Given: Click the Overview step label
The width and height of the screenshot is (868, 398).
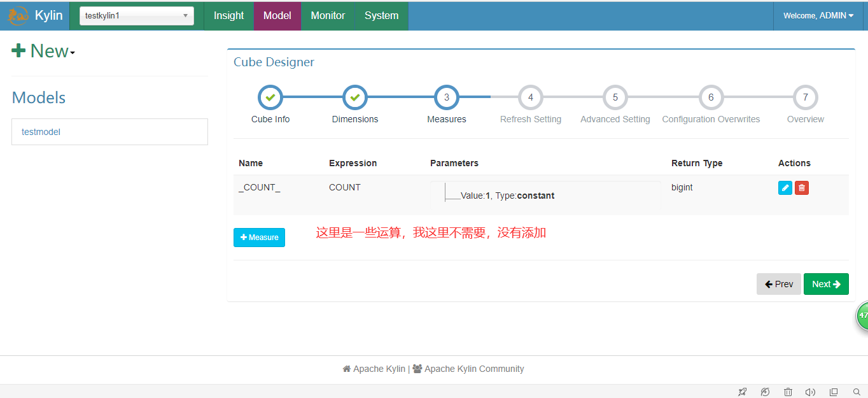Looking at the screenshot, I should [x=806, y=119].
